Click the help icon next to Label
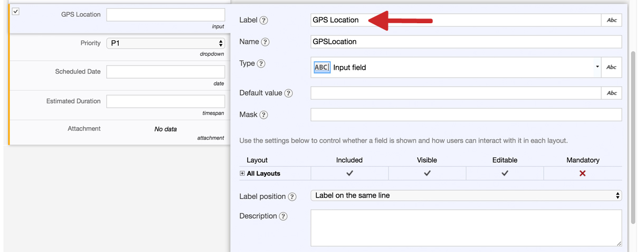The image size is (644, 252). pyautogui.click(x=264, y=21)
